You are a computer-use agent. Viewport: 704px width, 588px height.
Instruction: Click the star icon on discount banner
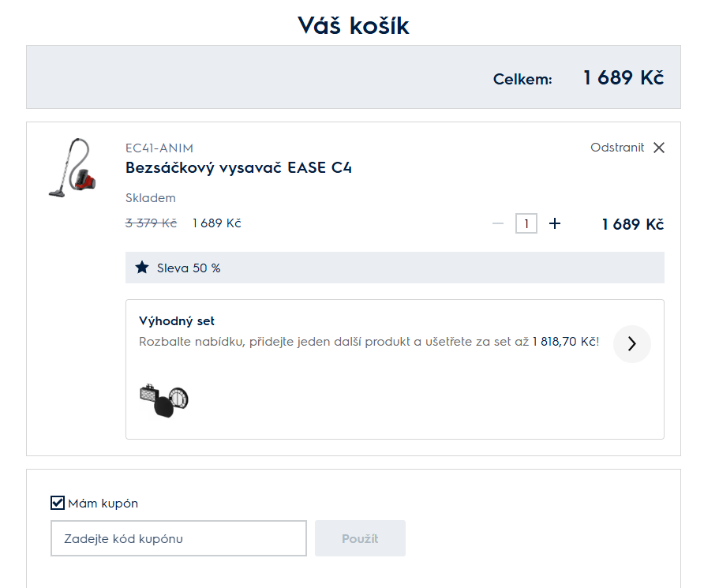click(x=142, y=267)
